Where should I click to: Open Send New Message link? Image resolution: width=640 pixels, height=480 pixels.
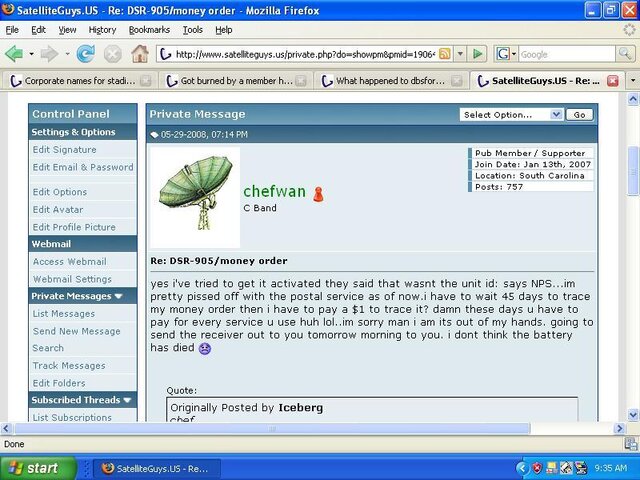(x=77, y=331)
